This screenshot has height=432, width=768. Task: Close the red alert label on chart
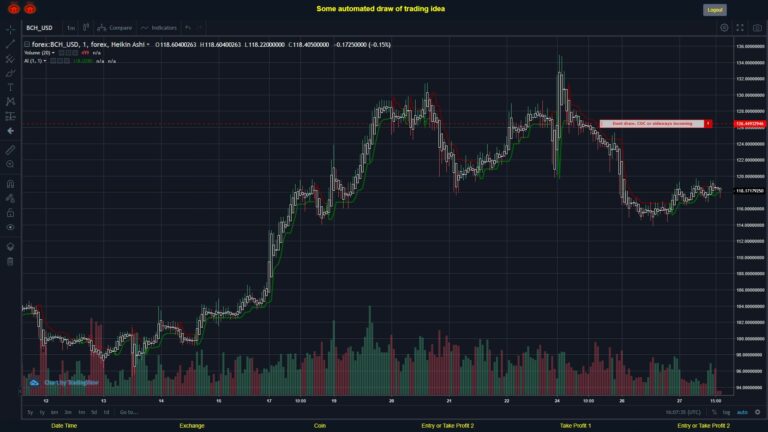[708, 124]
